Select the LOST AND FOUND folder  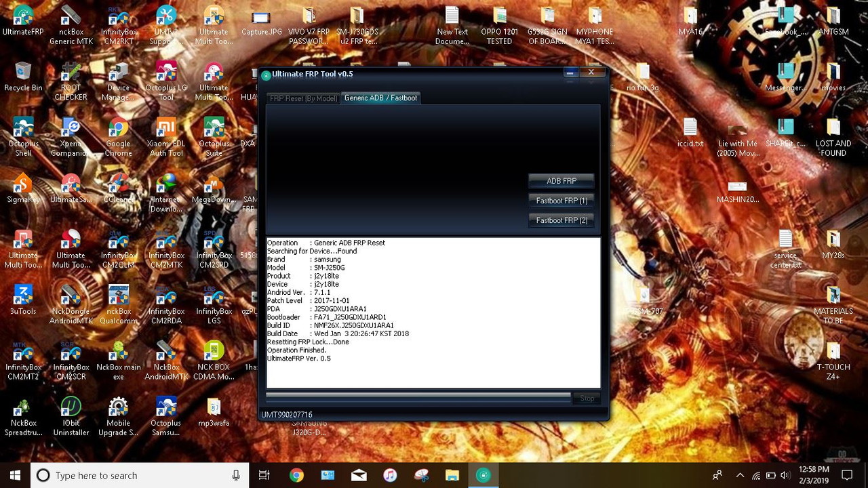click(833, 137)
